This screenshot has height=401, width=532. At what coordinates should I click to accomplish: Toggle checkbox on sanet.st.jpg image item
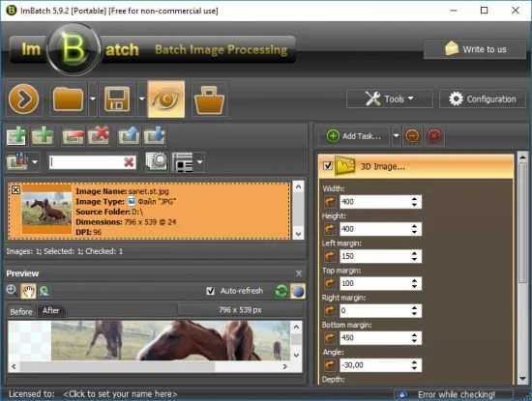point(15,189)
